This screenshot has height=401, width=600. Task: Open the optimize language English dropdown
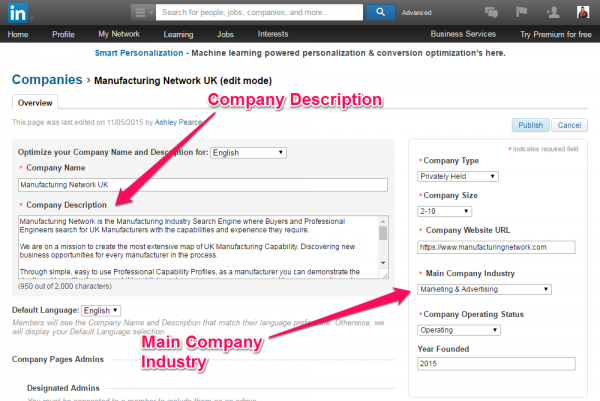248,153
